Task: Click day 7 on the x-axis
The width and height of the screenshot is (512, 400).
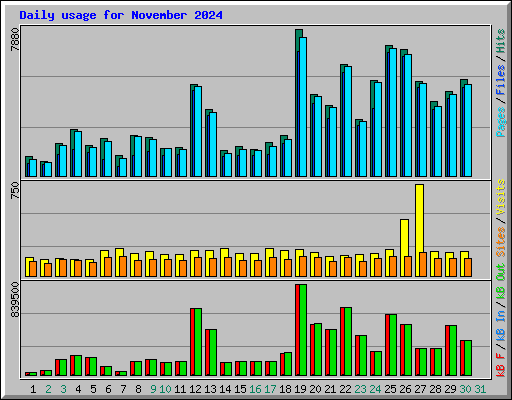Action: tap(123, 389)
